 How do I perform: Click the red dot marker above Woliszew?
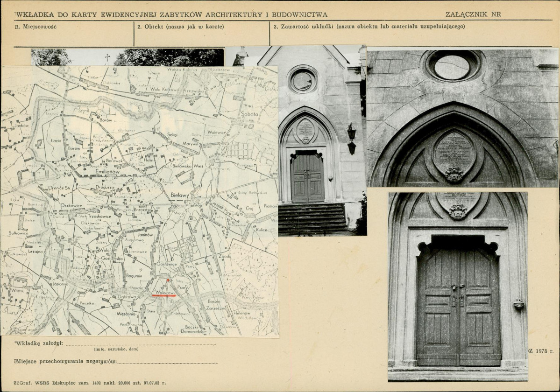click(x=168, y=280)
